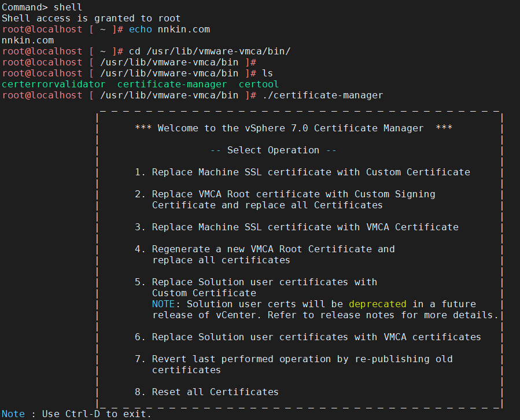The height and width of the screenshot is (420, 520).
Task: Choose option 8 Reset all Certificates
Action: [x=206, y=392]
